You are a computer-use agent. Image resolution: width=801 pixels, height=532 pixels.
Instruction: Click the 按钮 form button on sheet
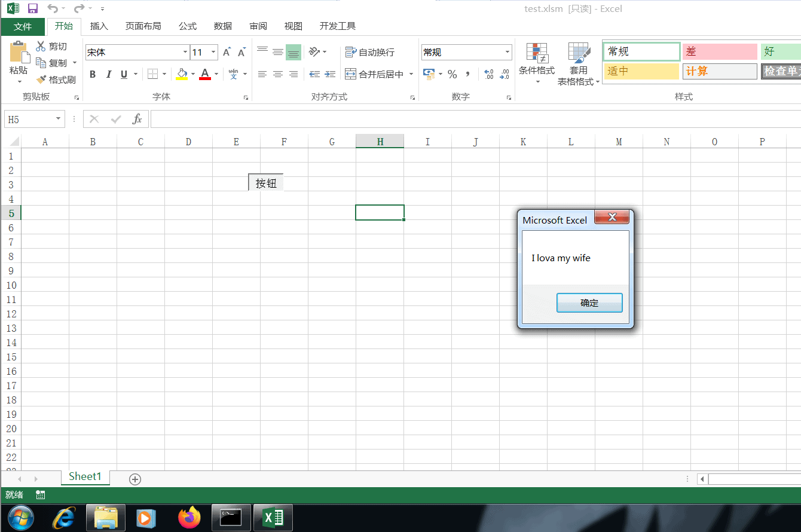266,183
